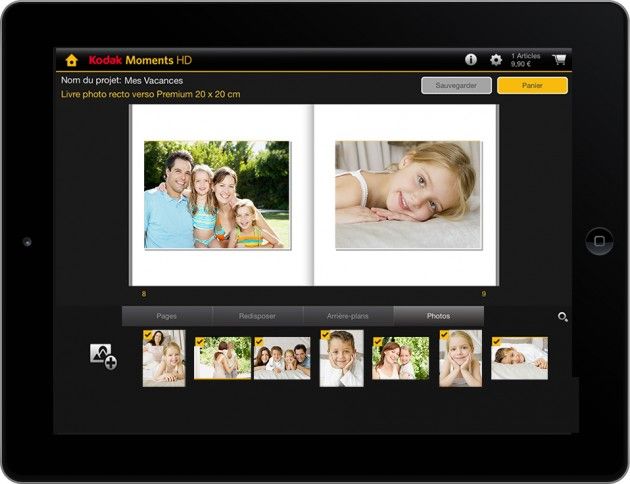Screen dimensions: 630x484
Task: Open the shopping cart icon
Action: (x=559, y=59)
